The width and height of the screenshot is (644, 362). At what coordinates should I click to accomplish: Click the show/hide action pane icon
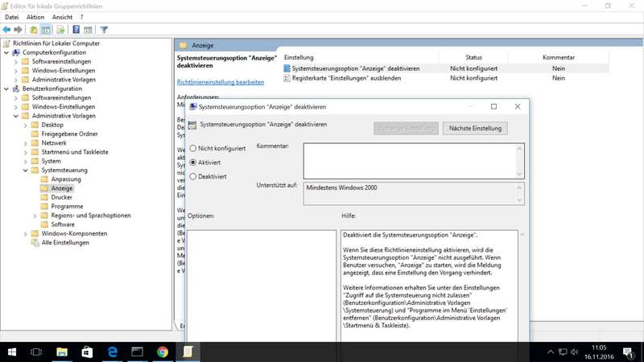point(88,30)
